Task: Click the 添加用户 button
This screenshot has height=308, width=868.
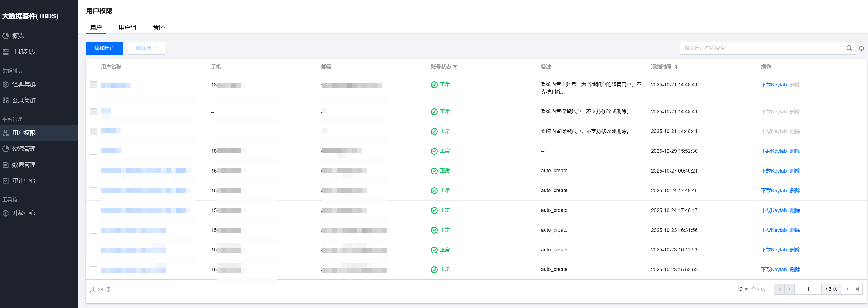Action: 104,48
